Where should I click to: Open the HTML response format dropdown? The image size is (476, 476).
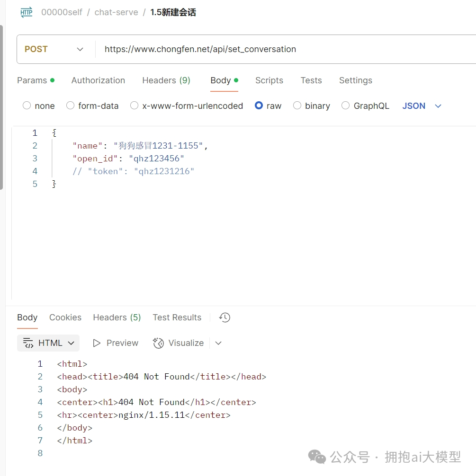click(x=71, y=343)
